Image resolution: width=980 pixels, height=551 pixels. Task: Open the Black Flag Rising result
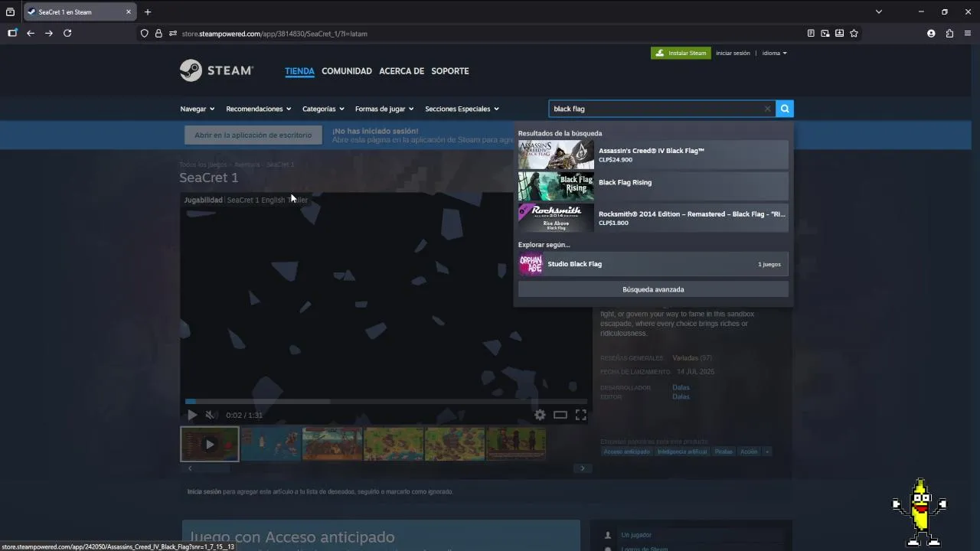[653, 186]
